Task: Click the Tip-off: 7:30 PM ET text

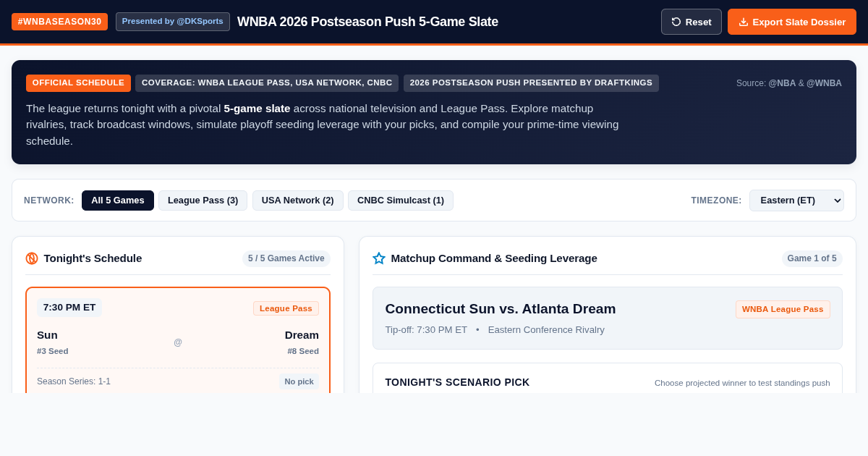Action: pyautogui.click(x=426, y=330)
